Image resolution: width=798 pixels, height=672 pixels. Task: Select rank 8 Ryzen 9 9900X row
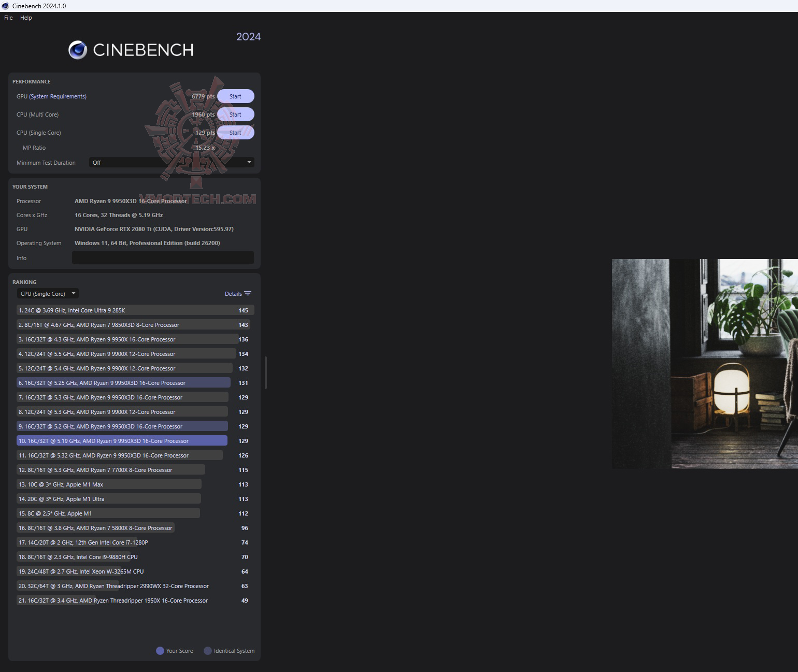(x=135, y=412)
